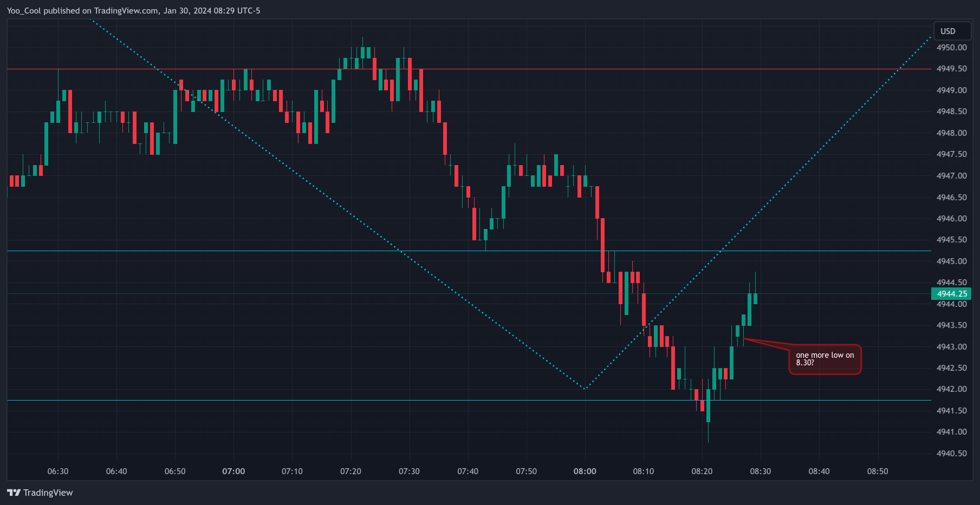
Task: Click the 08:30 time axis label
Action: click(x=761, y=471)
